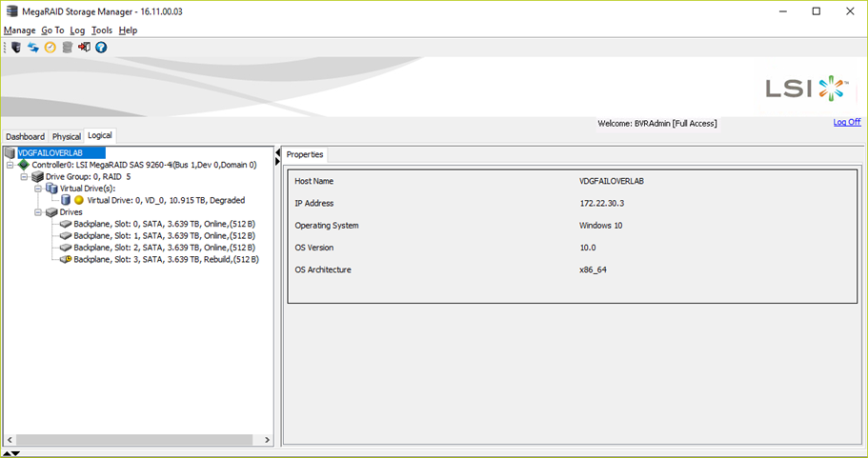Click the red arrow logout toolbar icon
Viewport: 868px width, 458px height.
click(x=84, y=47)
